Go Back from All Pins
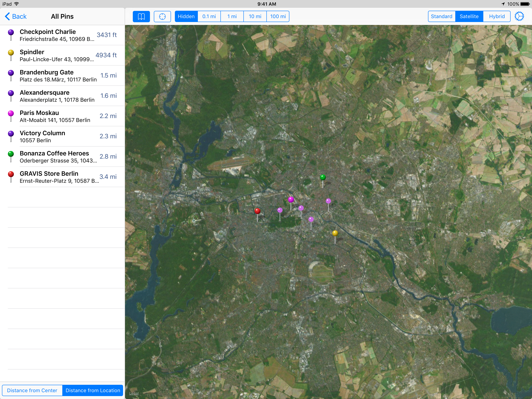This screenshot has height=399, width=532. [16, 16]
